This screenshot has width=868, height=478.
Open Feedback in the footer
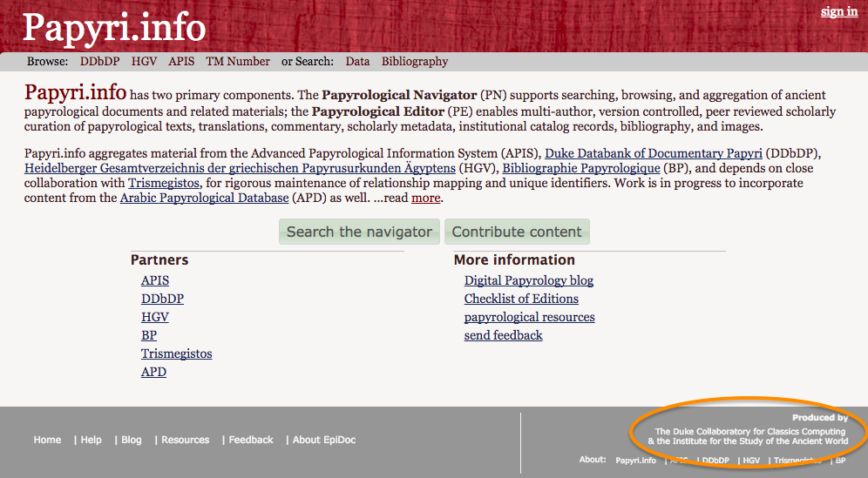251,440
